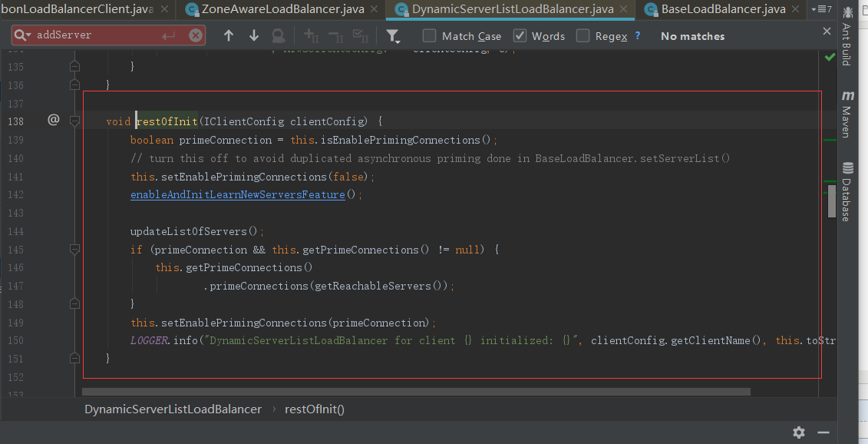Viewport: 868px width, 444px height.
Task: Click Unselect Occurrence icon
Action: tap(336, 35)
